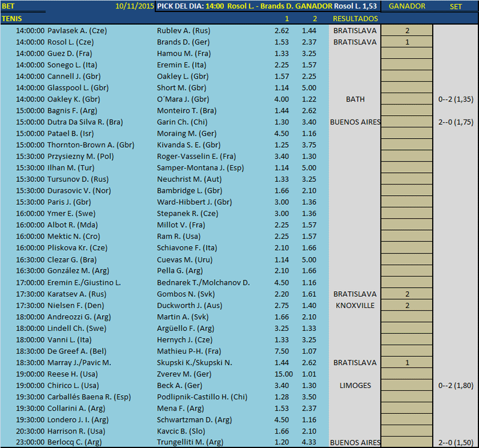Select 'Ram R. (Usa)' cell

[179, 237]
